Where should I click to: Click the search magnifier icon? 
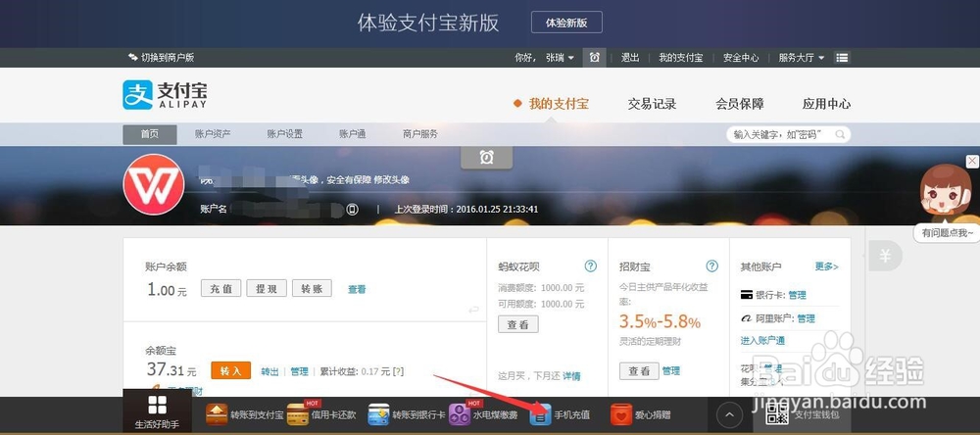(840, 134)
